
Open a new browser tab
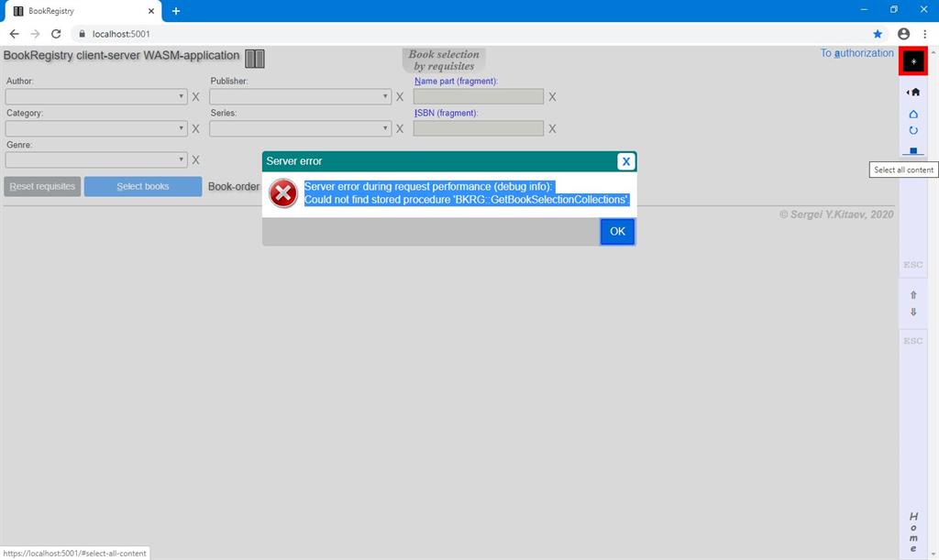tap(174, 11)
